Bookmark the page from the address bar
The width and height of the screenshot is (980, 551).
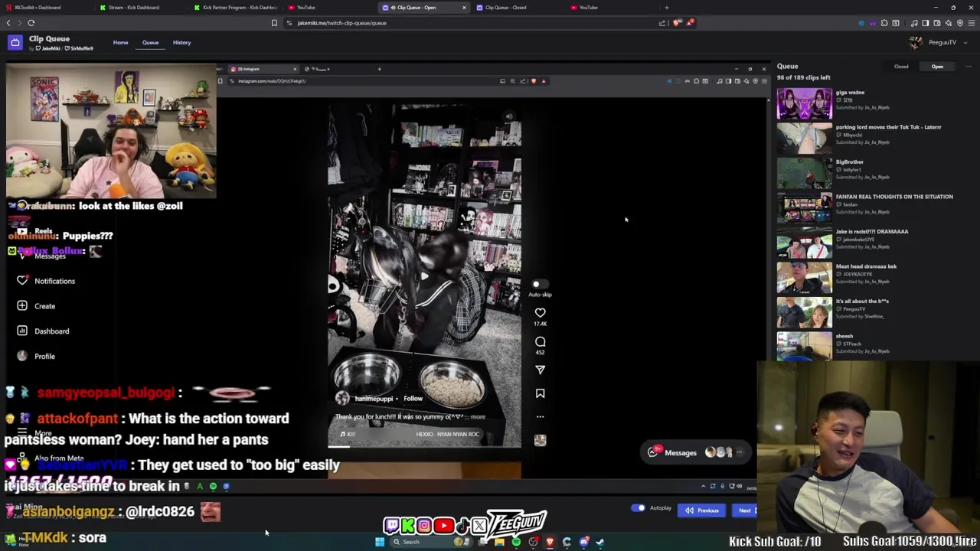tap(274, 23)
